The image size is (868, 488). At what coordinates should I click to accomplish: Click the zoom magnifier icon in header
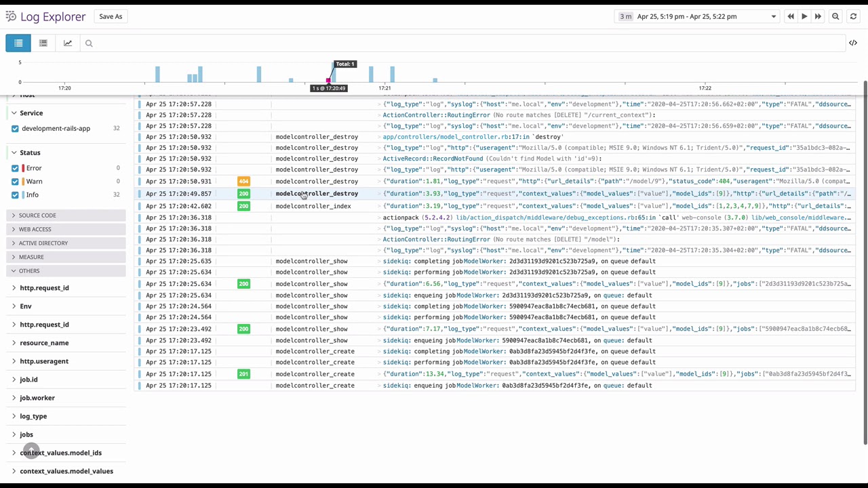click(x=835, y=16)
